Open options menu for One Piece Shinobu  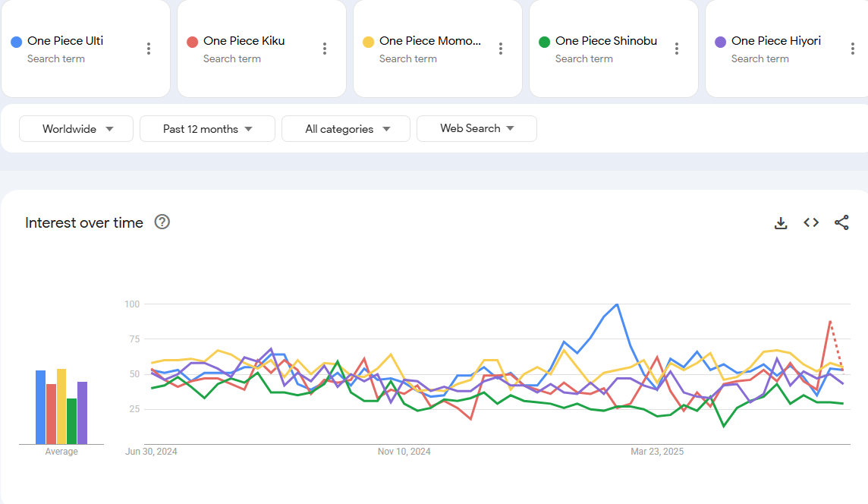677,49
